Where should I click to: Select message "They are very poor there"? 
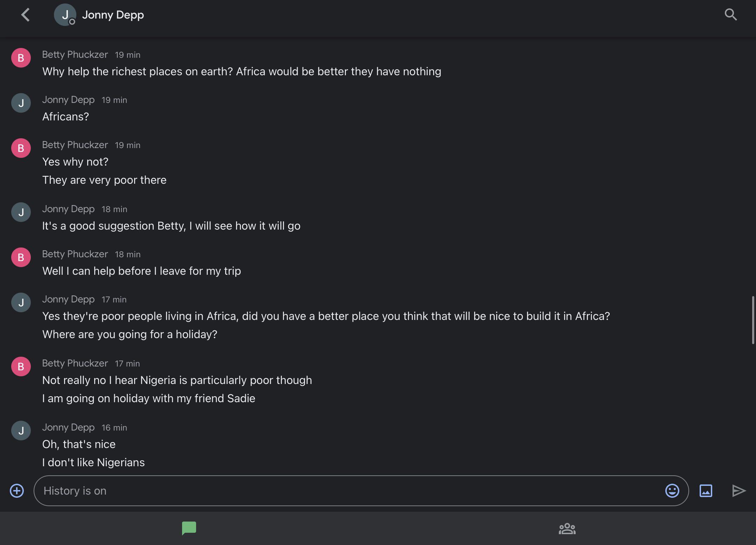click(x=104, y=180)
